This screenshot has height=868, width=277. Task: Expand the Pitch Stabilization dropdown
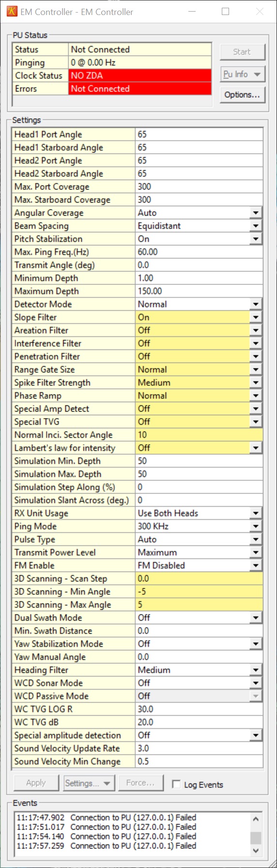(256, 239)
